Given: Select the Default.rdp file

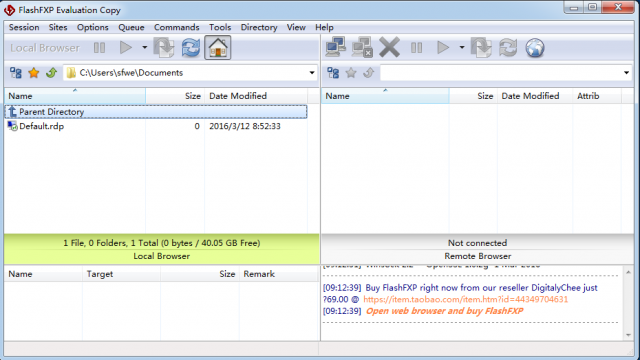Looking at the screenshot, I should coord(156,126).
